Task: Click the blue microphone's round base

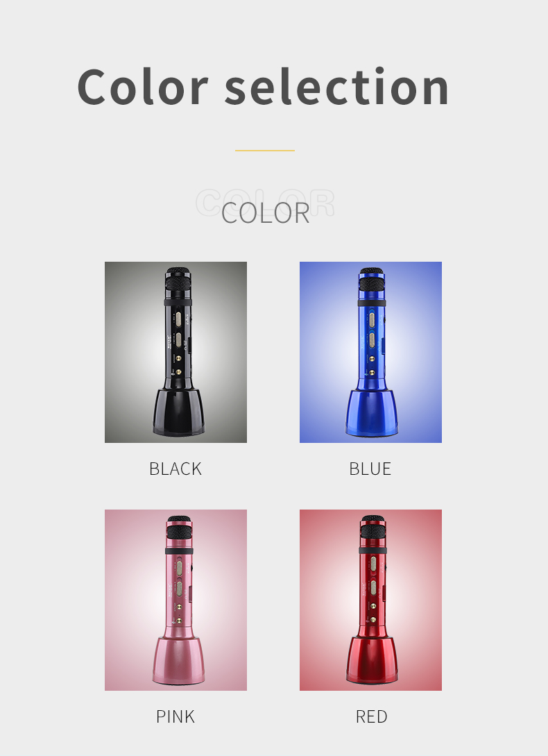Action: point(372,413)
